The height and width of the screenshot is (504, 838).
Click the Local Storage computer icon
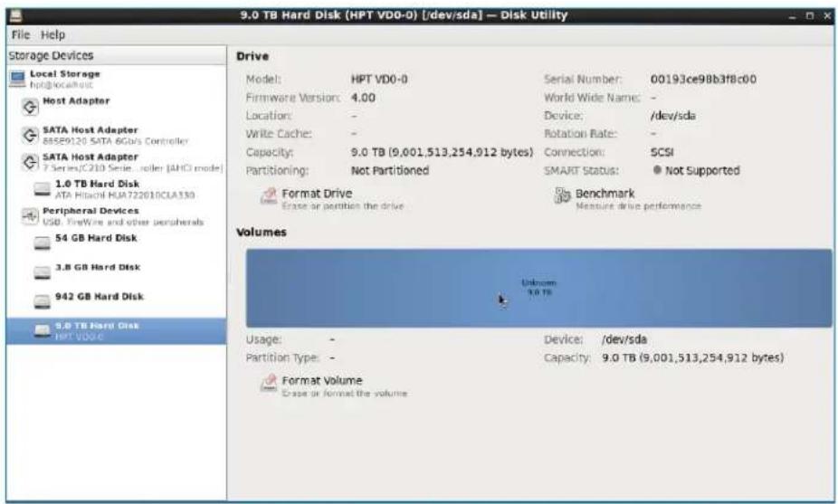point(17,79)
